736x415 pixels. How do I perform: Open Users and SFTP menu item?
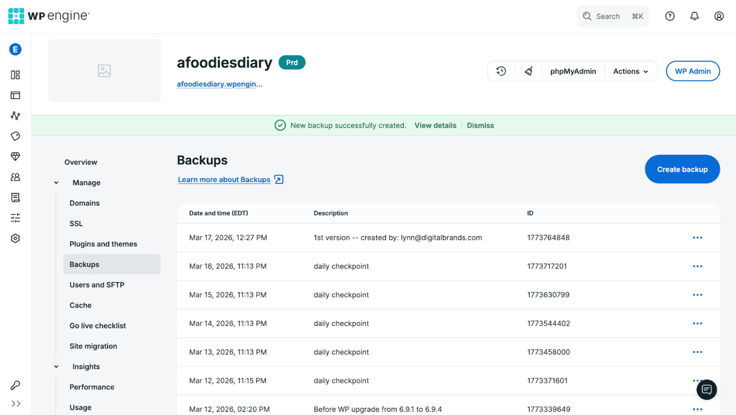point(97,284)
